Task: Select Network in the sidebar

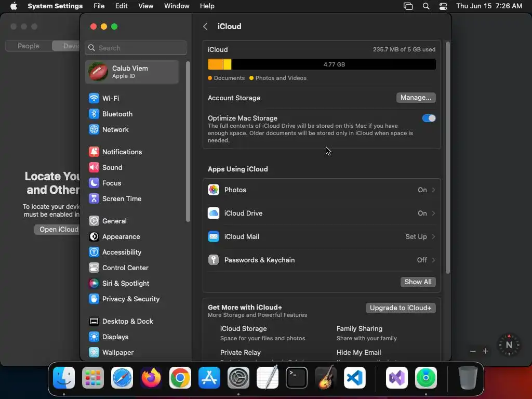Action: point(132,129)
